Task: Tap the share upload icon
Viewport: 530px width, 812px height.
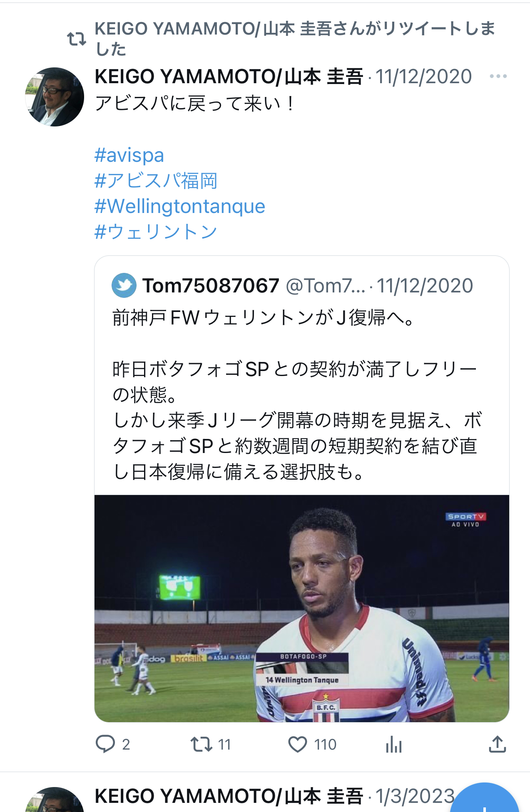Action: pyautogui.click(x=497, y=744)
